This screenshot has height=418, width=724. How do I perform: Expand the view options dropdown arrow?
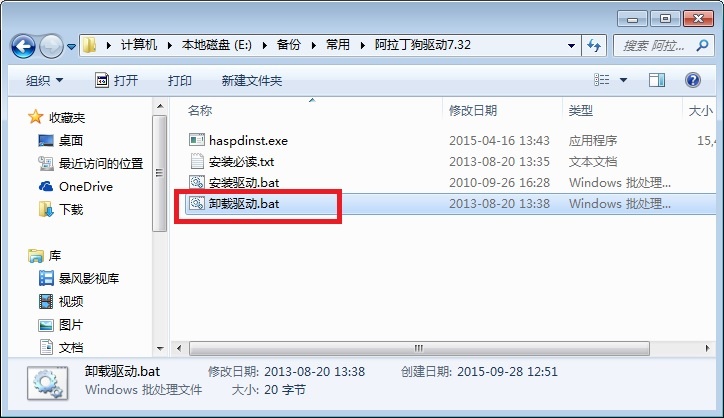[x=623, y=80]
